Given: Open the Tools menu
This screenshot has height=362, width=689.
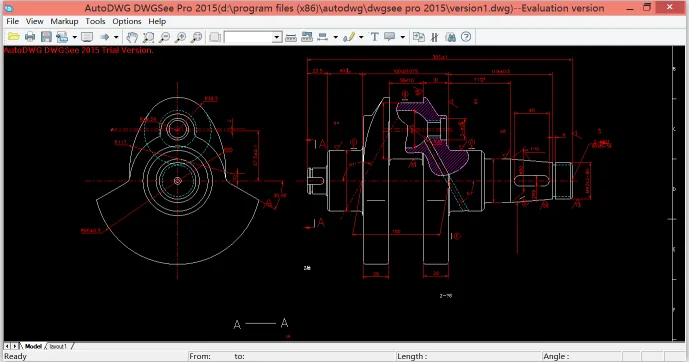Looking at the screenshot, I should [95, 21].
